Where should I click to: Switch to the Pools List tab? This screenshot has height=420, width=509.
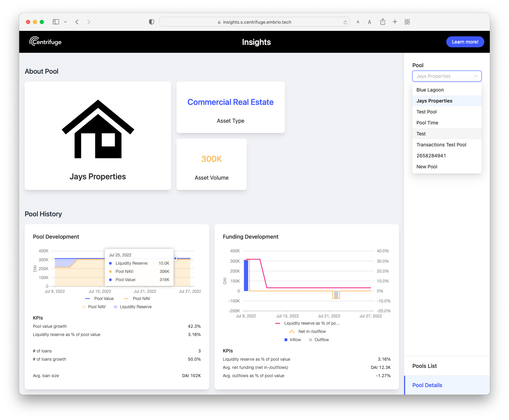coord(424,366)
